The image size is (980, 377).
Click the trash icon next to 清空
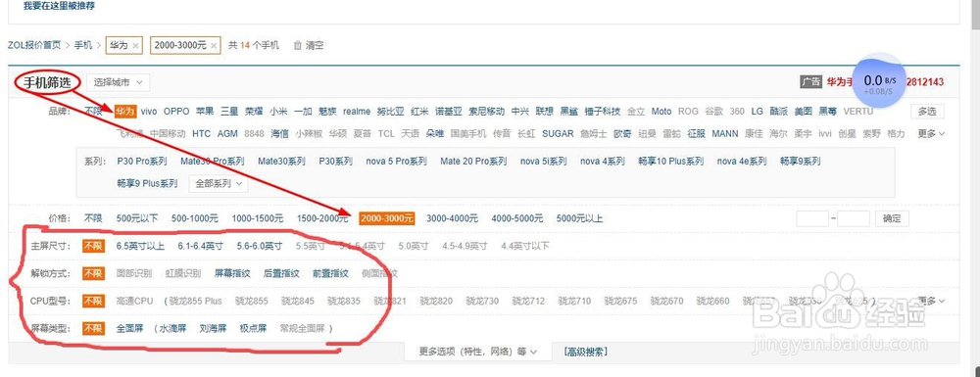pyautogui.click(x=298, y=46)
